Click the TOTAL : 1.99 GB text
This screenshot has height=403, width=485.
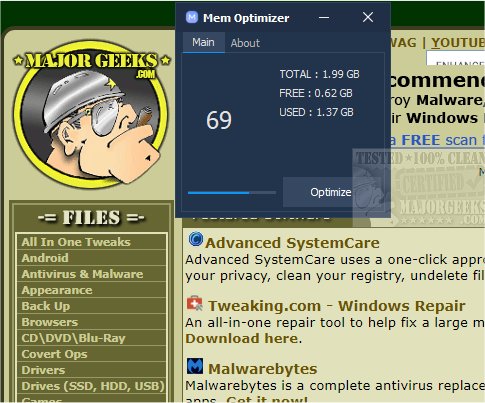tap(319, 74)
